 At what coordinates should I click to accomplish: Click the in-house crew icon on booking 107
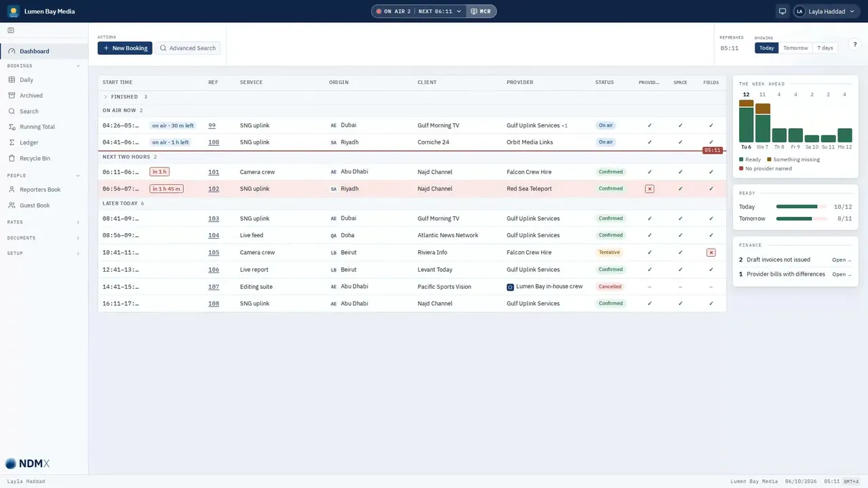coord(511,287)
